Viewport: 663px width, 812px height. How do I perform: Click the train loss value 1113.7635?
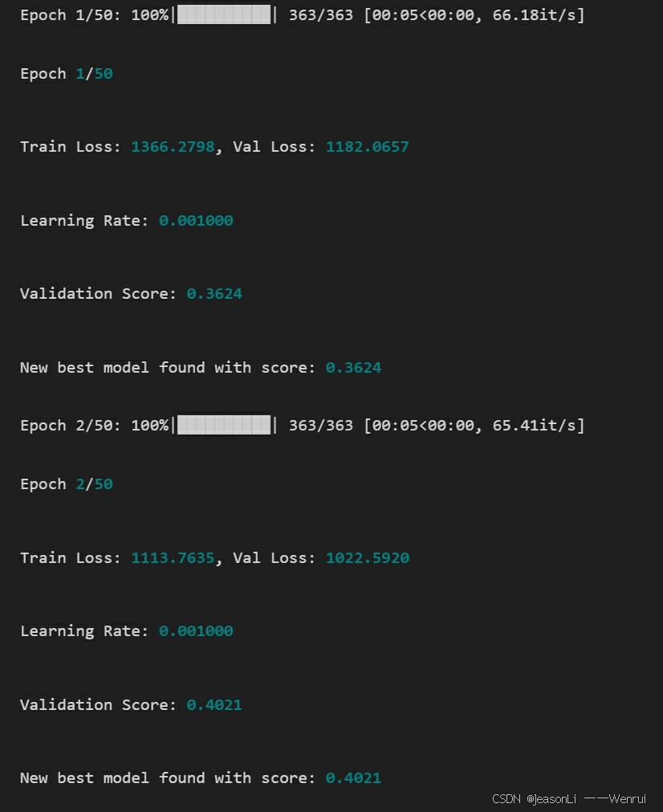(x=173, y=557)
